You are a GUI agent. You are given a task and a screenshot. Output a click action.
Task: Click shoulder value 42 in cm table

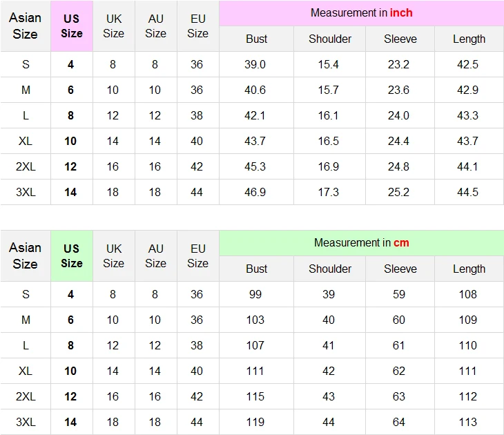[329, 371]
